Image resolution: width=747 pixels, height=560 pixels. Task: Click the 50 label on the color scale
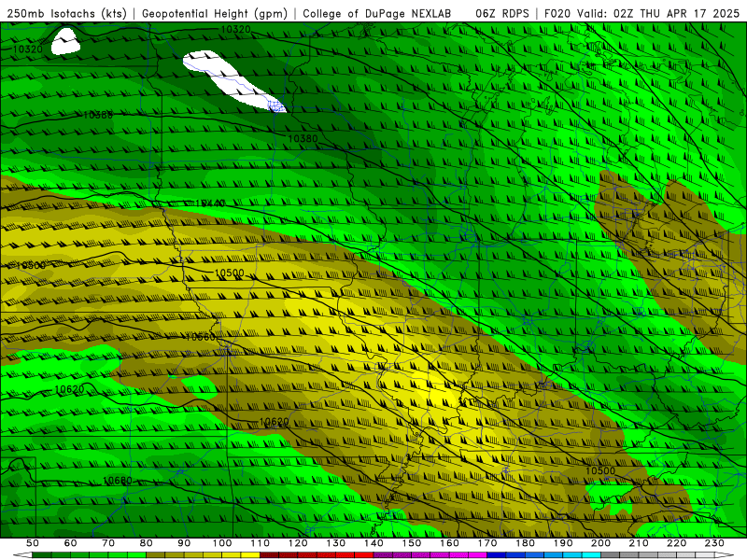click(x=33, y=543)
